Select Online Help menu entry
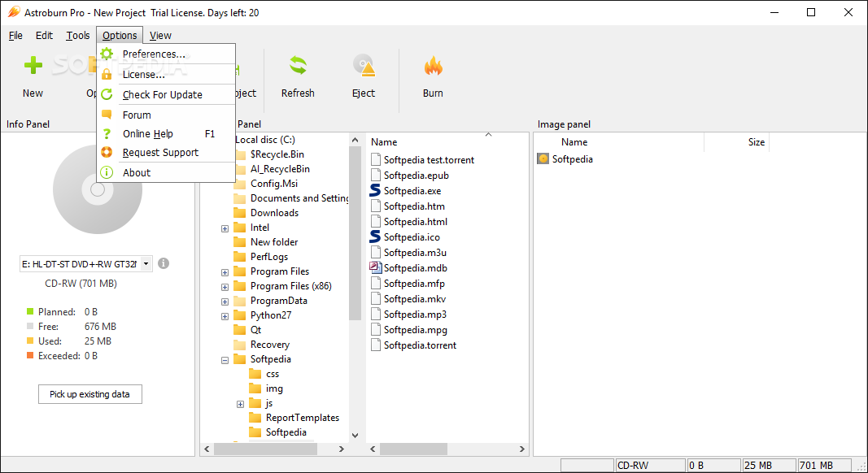The image size is (868, 473). click(x=166, y=133)
